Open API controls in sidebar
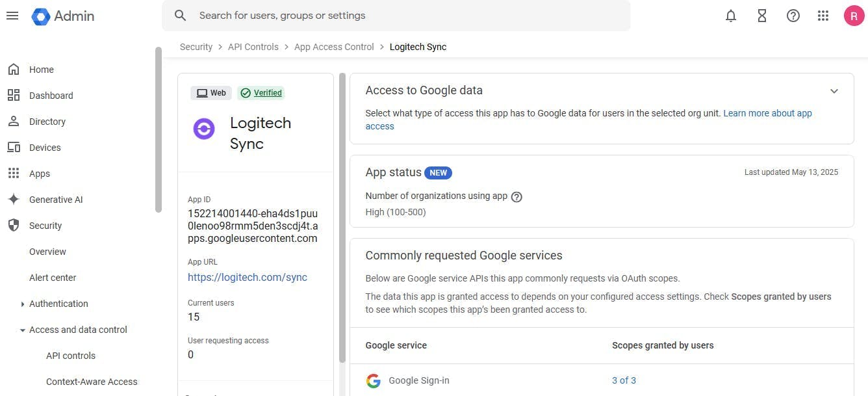Viewport: 868px width, 396px height. [71, 356]
